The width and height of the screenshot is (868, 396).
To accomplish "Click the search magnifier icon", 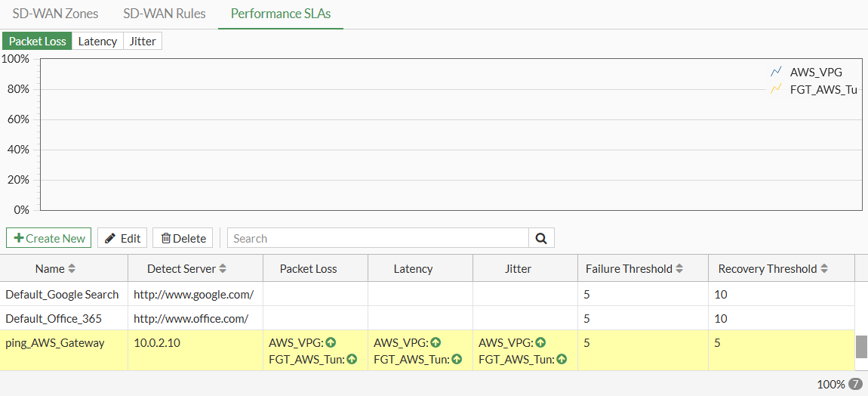I will (x=541, y=238).
